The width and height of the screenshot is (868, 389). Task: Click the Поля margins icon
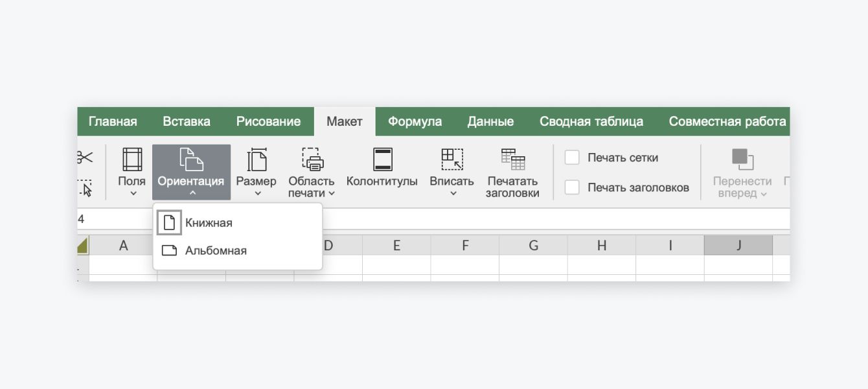(131, 159)
